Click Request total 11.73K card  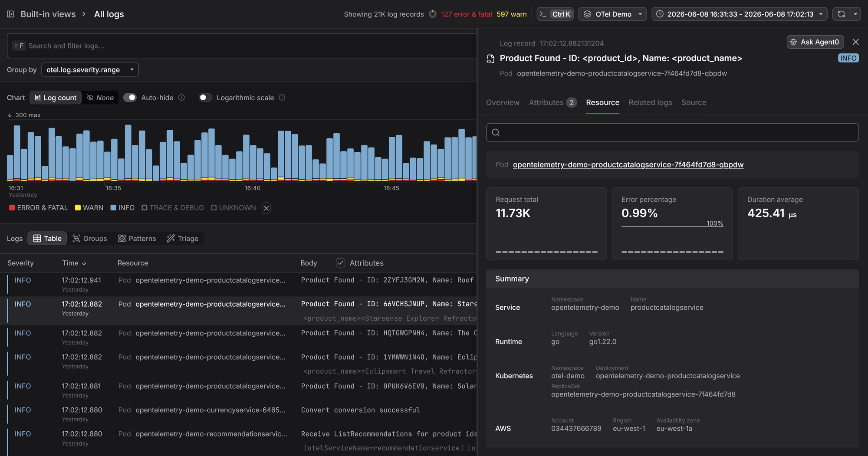[546, 223]
